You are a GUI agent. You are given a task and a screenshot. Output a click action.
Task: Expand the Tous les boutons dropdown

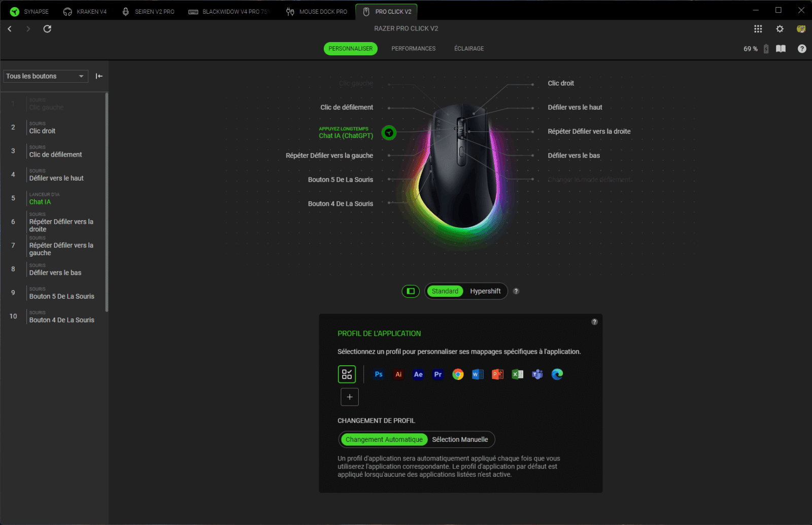(x=46, y=76)
